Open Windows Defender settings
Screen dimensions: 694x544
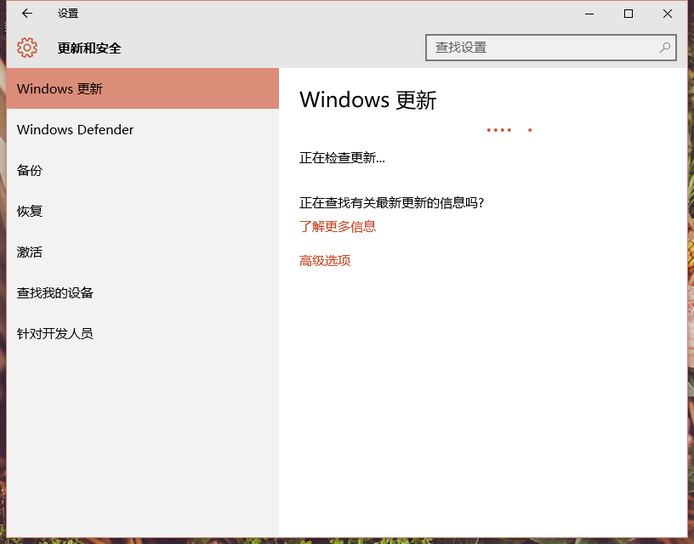coord(75,130)
